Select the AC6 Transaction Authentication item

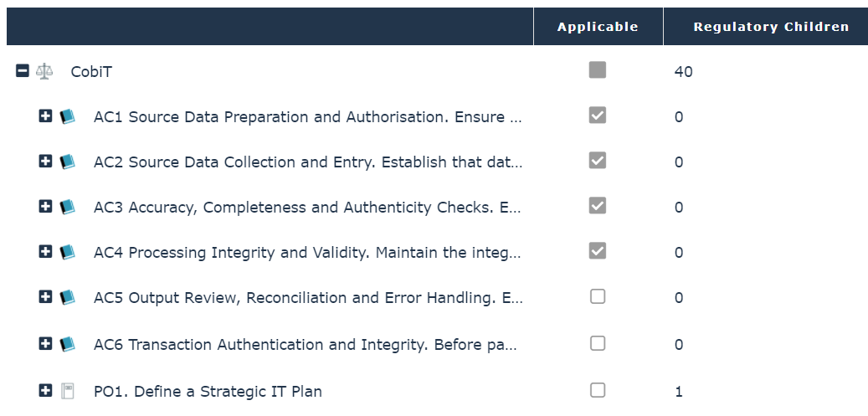click(307, 344)
